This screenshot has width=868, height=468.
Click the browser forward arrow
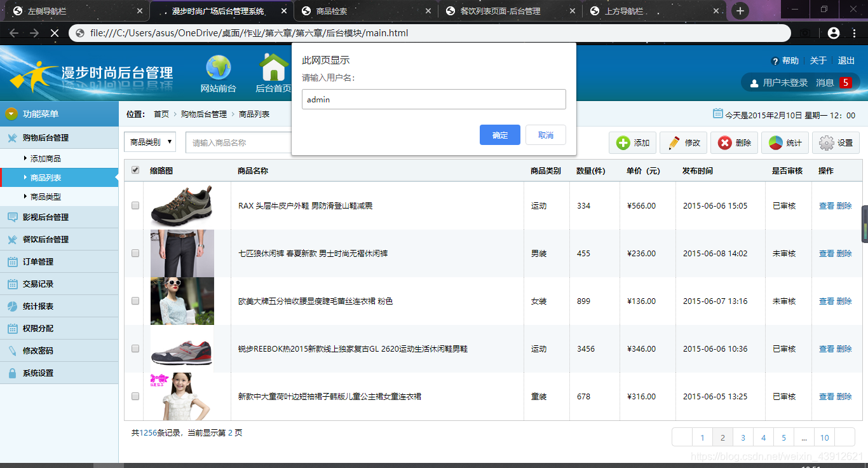pyautogui.click(x=34, y=33)
